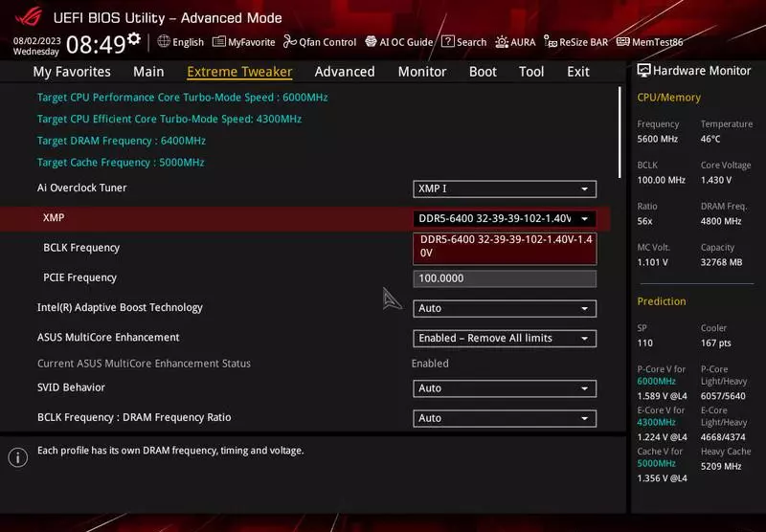Viewport: 766px width, 532px height.
Task: Click the 5600 MHz frequency value
Action: (657, 139)
